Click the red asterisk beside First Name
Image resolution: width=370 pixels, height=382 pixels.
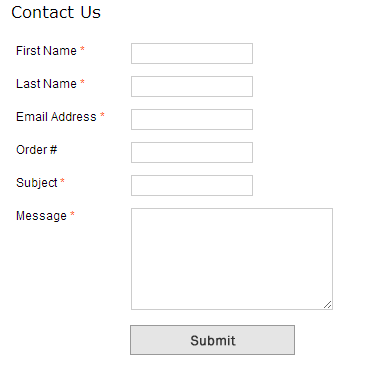[x=82, y=49]
